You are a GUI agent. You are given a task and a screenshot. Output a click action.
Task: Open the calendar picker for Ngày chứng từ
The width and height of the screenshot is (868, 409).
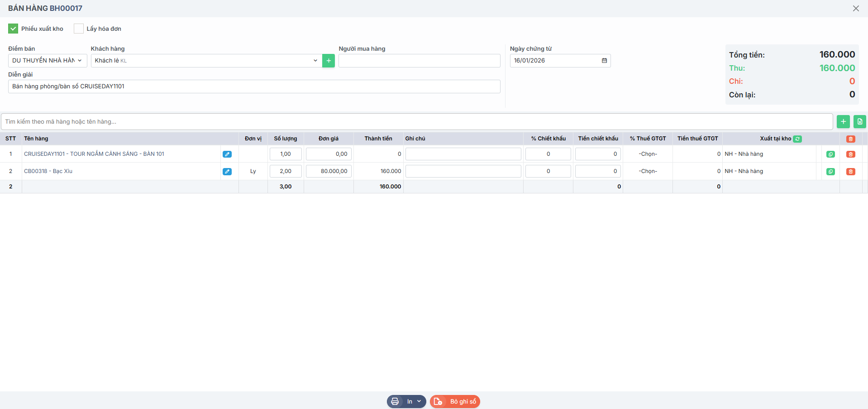coord(604,61)
